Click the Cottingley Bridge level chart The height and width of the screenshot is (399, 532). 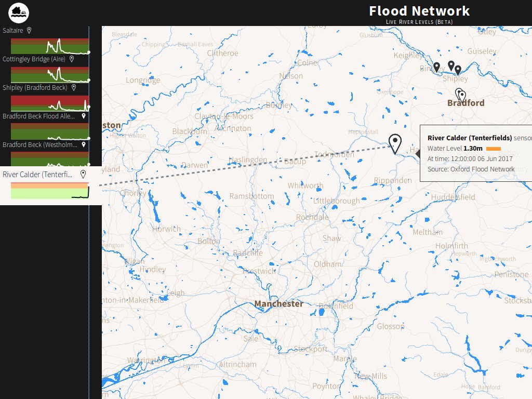click(x=50, y=75)
